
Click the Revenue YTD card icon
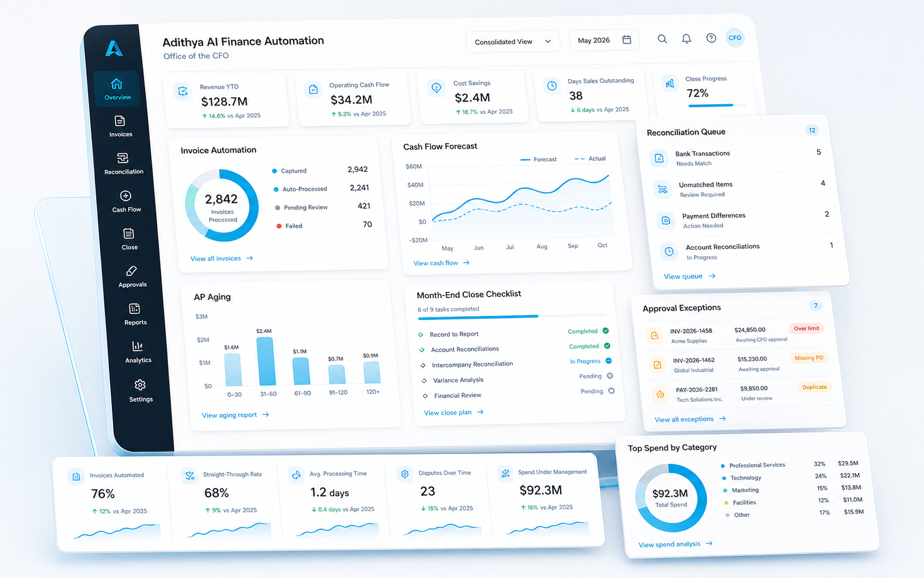click(x=183, y=91)
